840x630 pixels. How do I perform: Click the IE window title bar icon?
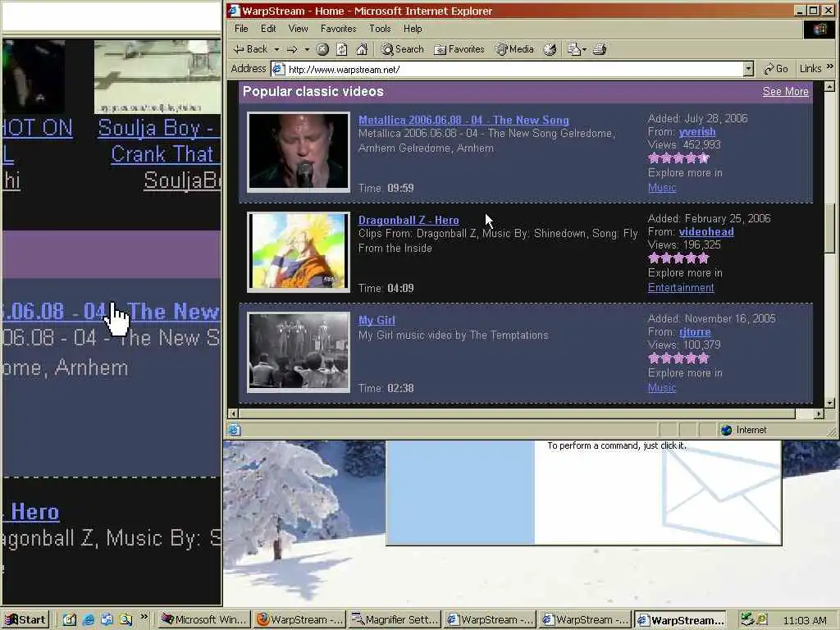tap(234, 11)
